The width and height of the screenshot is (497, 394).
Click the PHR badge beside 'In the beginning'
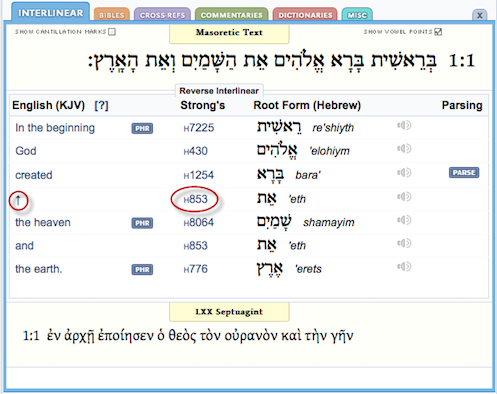[x=142, y=128]
